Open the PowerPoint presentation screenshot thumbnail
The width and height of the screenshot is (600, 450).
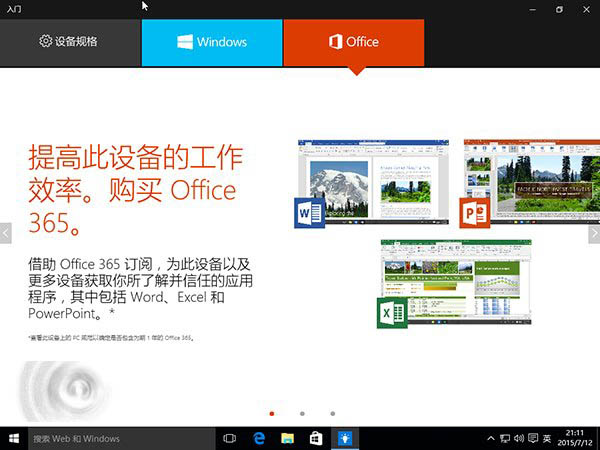532,182
